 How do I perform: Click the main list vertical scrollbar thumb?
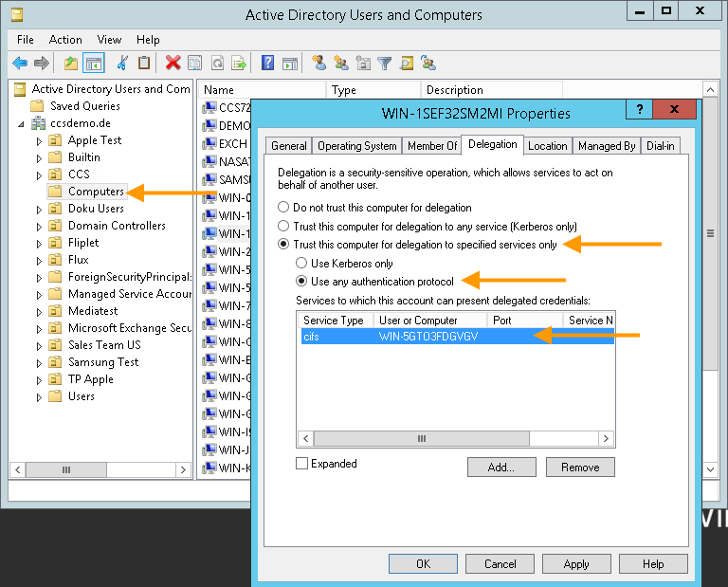click(x=710, y=233)
